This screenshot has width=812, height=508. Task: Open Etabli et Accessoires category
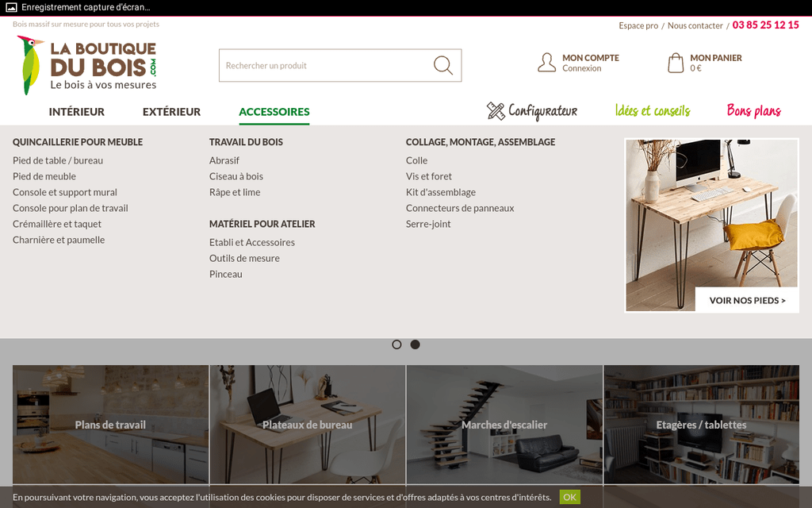pyautogui.click(x=251, y=243)
